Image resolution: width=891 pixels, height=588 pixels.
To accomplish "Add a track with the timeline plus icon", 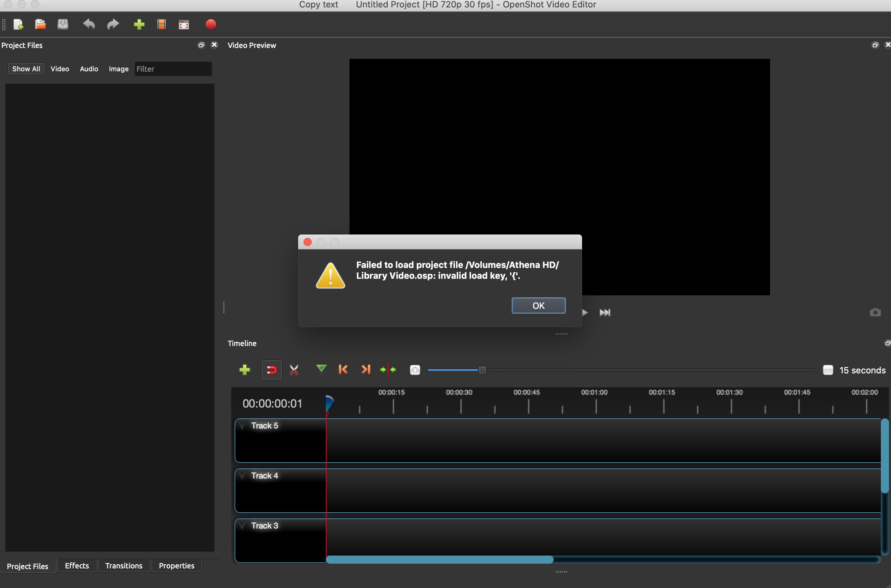I will pyautogui.click(x=244, y=370).
